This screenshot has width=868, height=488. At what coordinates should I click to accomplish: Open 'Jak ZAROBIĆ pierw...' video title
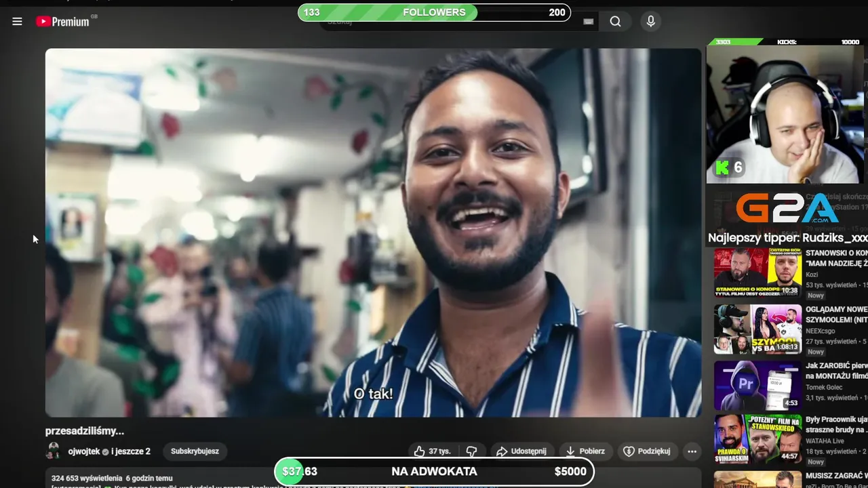pos(836,371)
